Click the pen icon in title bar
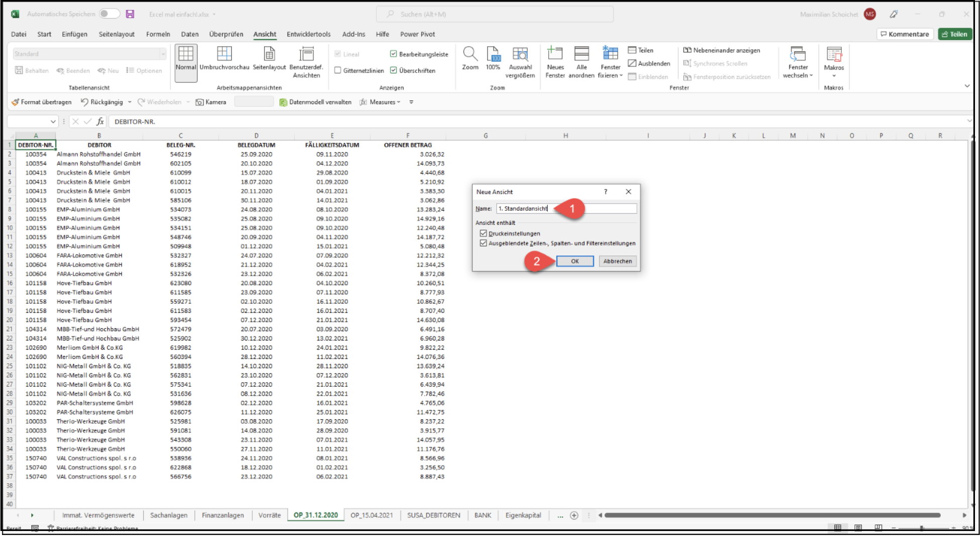Image resolution: width=980 pixels, height=536 pixels. [x=894, y=14]
